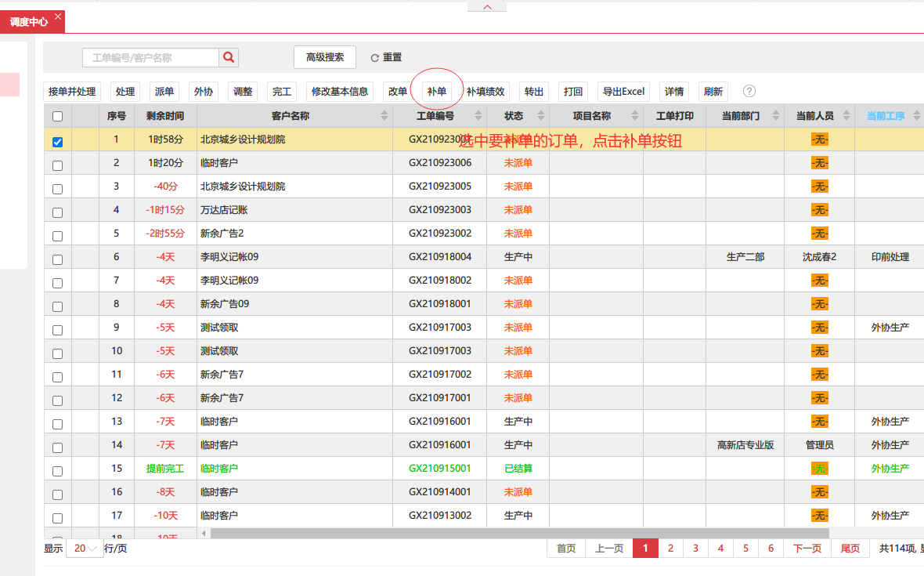Export the table with 导出Excel
Image resolution: width=924 pixels, height=576 pixels.
[x=623, y=92]
